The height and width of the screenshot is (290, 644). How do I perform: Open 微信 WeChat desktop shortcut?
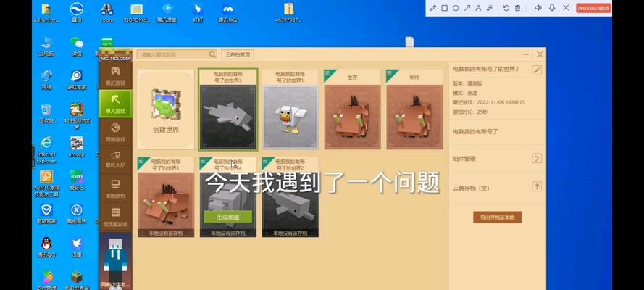(76, 46)
